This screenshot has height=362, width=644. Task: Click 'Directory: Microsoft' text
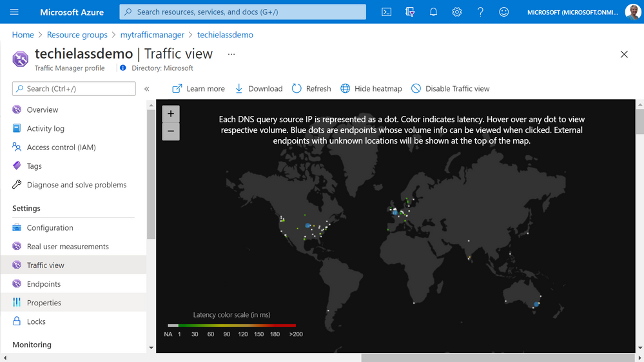click(x=162, y=68)
